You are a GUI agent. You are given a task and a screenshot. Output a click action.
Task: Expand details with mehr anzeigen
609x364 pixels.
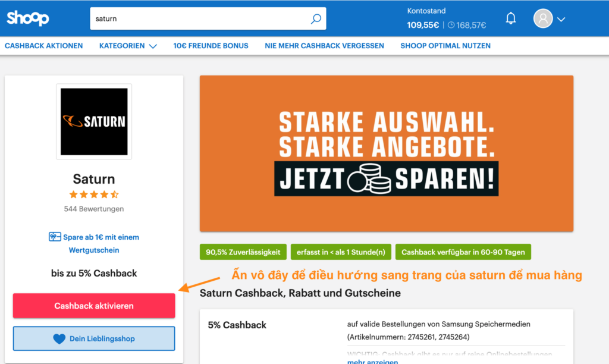pos(372,361)
